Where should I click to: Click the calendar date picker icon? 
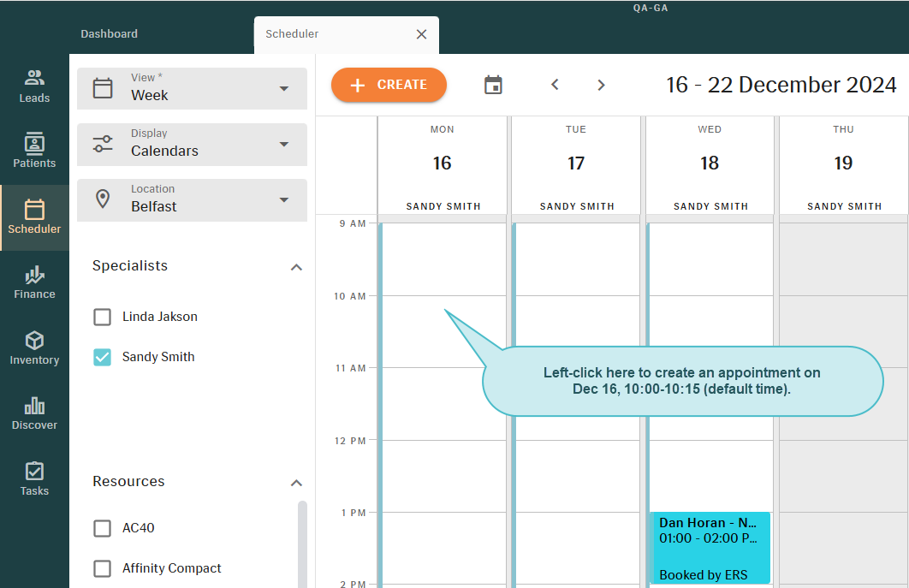pyautogui.click(x=493, y=85)
